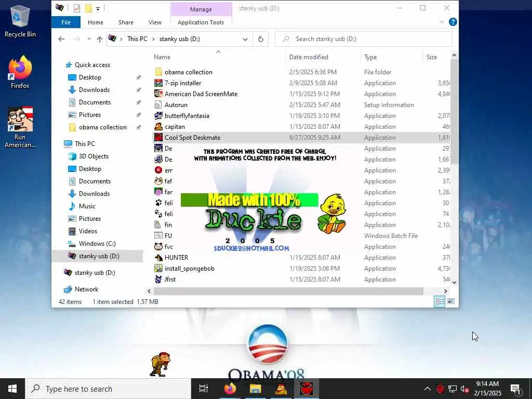Click the Duckie yellow duck image

(331, 214)
